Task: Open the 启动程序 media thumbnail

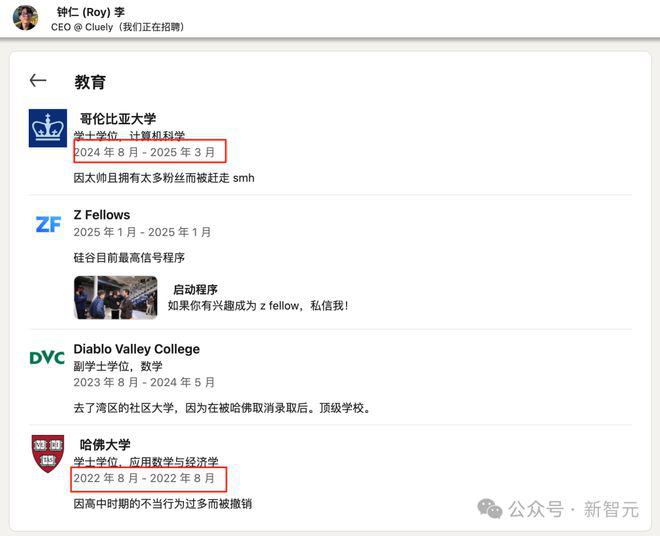Action: [116, 297]
